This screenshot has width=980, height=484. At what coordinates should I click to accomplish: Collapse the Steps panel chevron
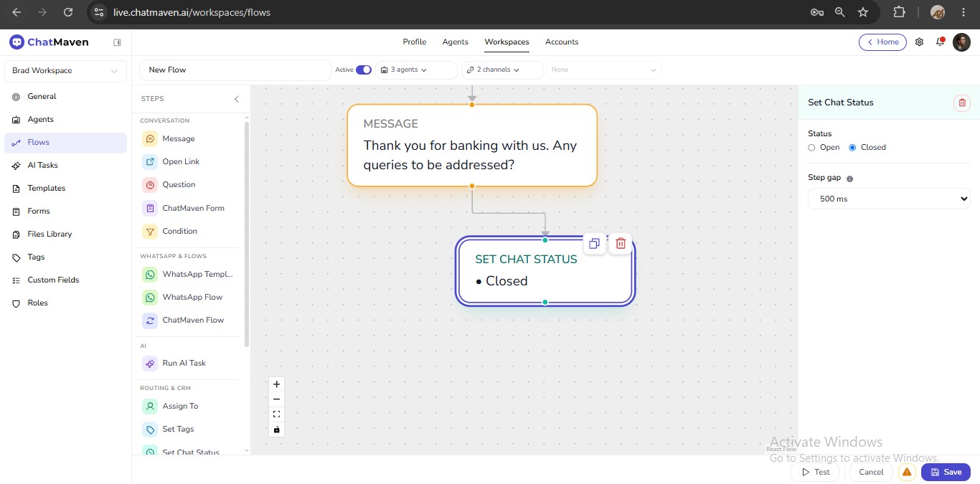[237, 99]
